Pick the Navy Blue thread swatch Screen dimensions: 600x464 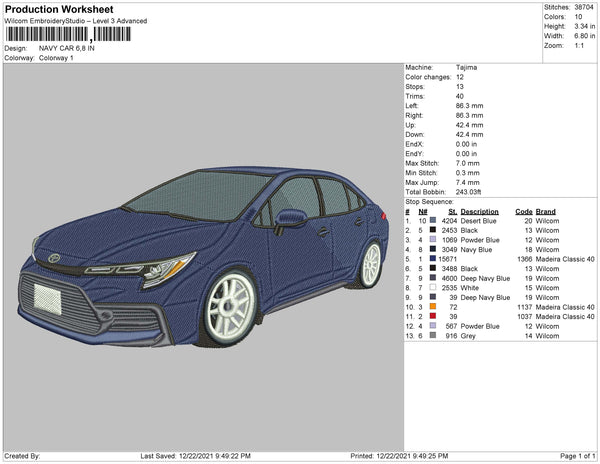pyautogui.click(x=431, y=250)
